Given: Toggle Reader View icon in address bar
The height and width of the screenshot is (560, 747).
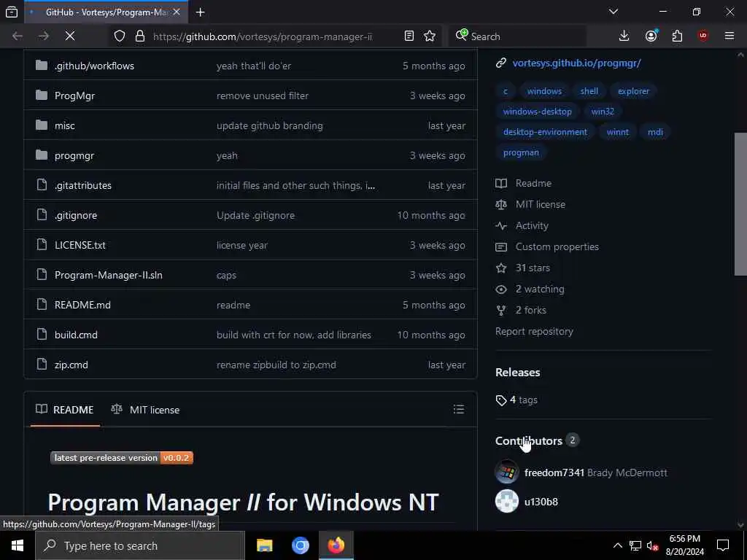Looking at the screenshot, I should [x=409, y=36].
